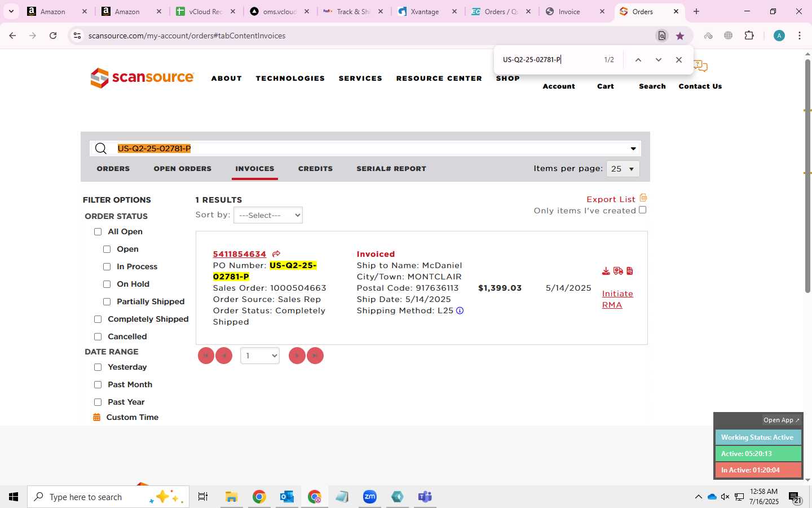Click the Export List file icon
The width and height of the screenshot is (812, 508).
click(643, 198)
